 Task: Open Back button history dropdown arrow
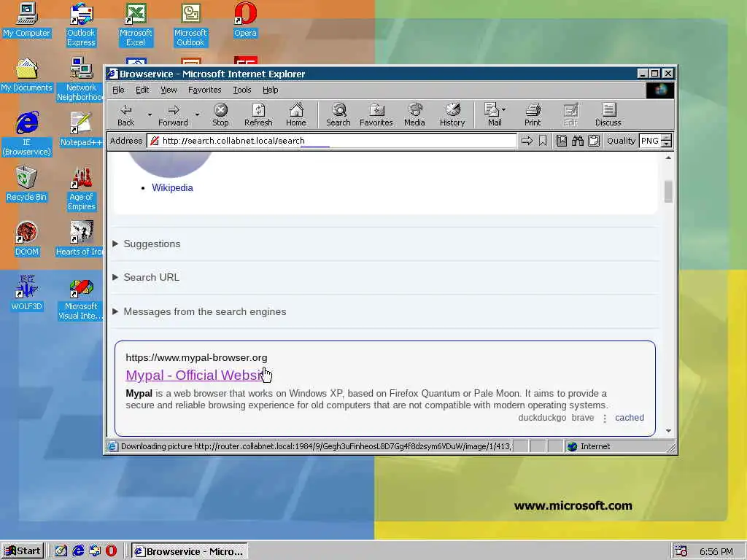coord(149,114)
